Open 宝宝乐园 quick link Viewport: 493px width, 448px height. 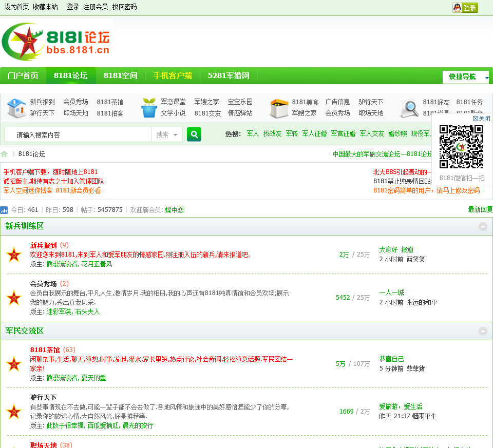click(x=240, y=102)
